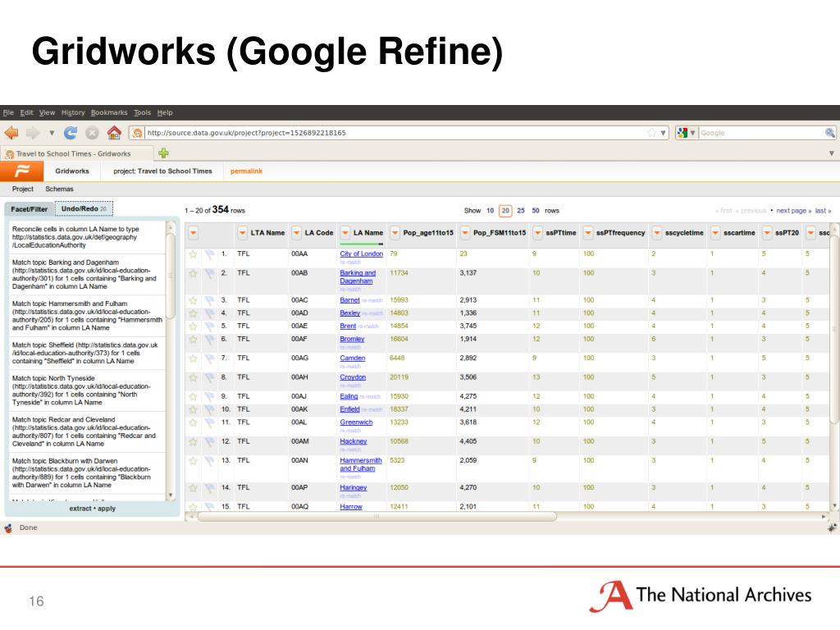Open the LA Code column menu
This screenshot has height=630, width=840.
click(296, 233)
